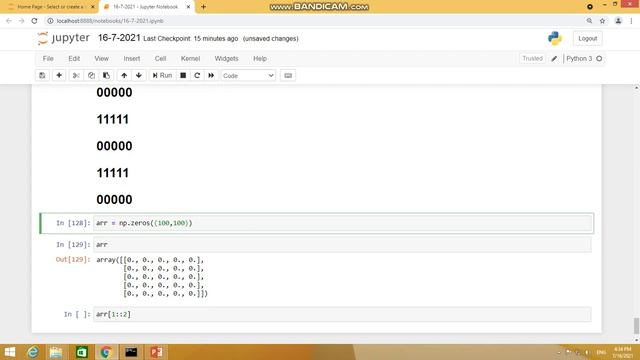Click the In [128] prompt label
This screenshot has height=360, width=640.
click(73, 223)
